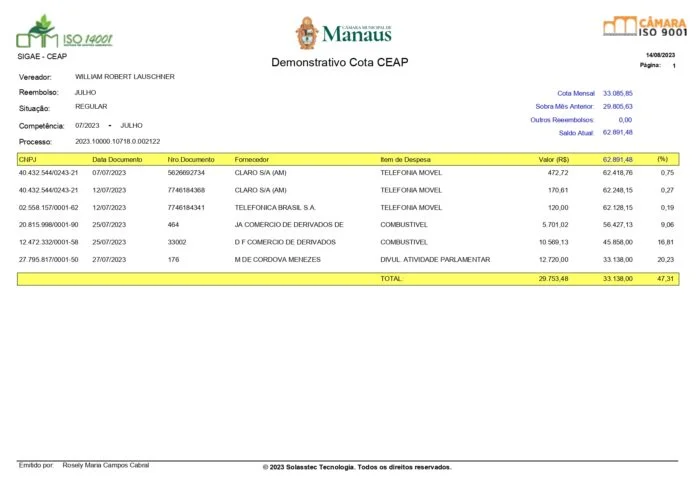Select vereador name William Robert Lauschner
Image resolution: width=696 pixels, height=492 pixels.
[125, 76]
